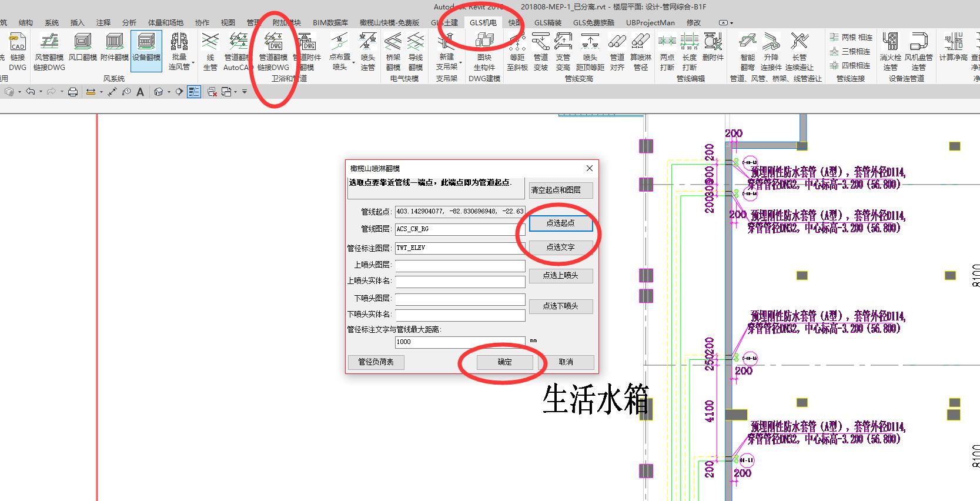This screenshot has height=501, width=980.
Task: Click the 清空起点和图层 button
Action: pyautogui.click(x=561, y=190)
